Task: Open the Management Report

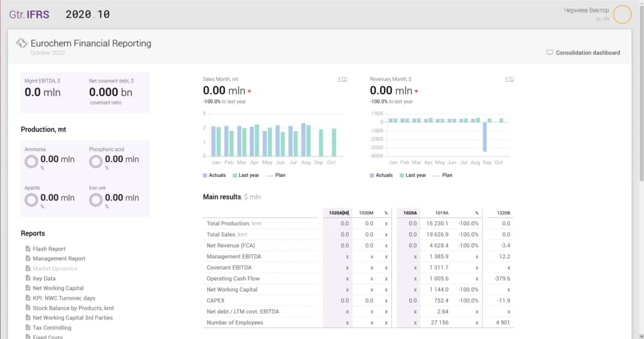Action: [x=59, y=259]
